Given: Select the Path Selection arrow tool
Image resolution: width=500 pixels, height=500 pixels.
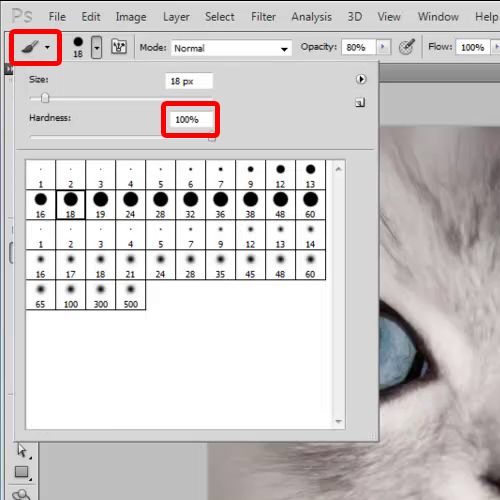Looking at the screenshot, I should [x=22, y=451].
